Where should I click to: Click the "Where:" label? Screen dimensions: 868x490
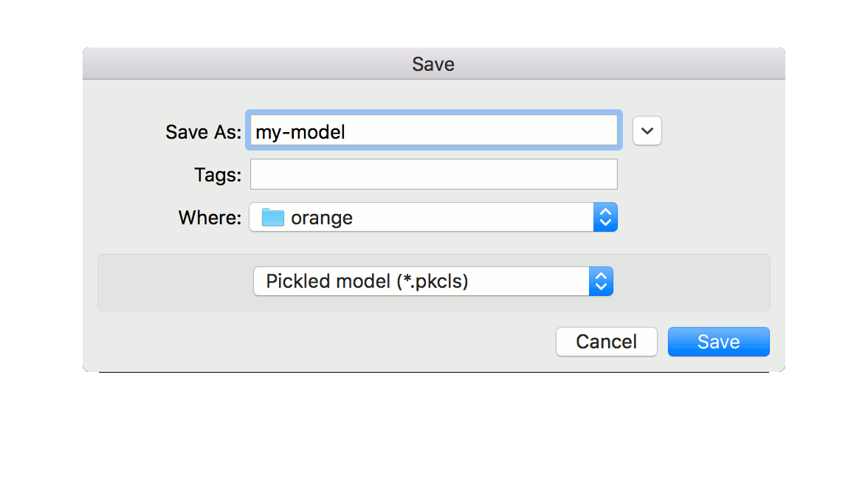(x=210, y=218)
